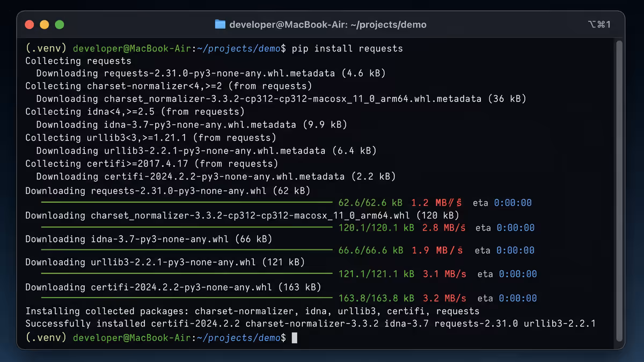
Task: Click the '1.2 MB/s' speed value
Action: pyautogui.click(x=437, y=203)
